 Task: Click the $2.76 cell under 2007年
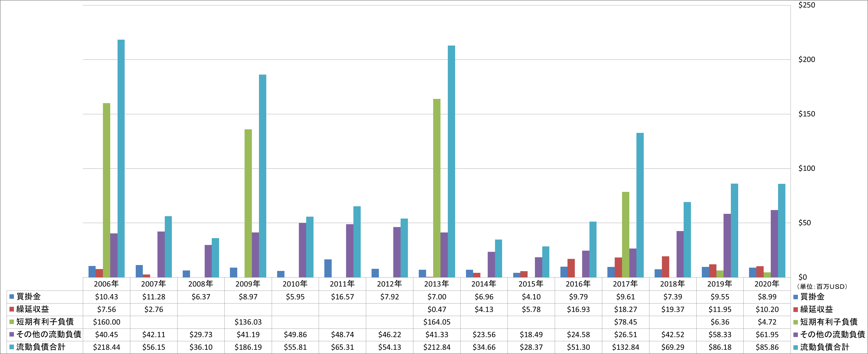[154, 309]
